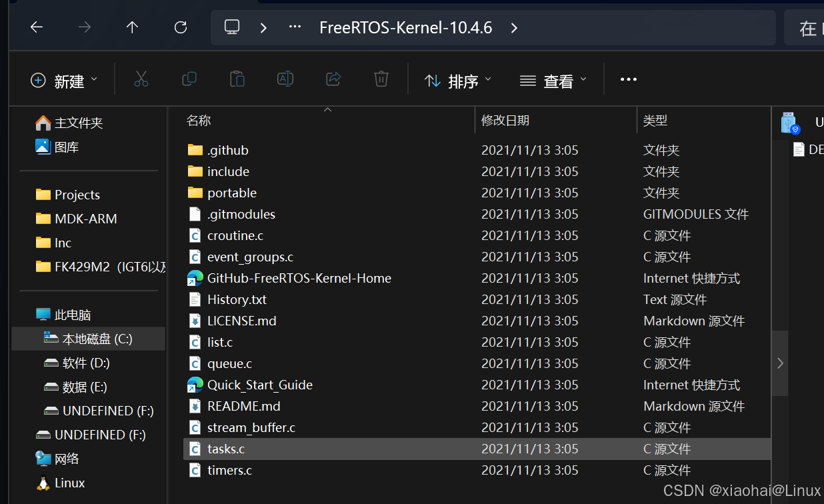Open the 新建 (New) dropdown
The height and width of the screenshot is (504, 824).
[64, 81]
